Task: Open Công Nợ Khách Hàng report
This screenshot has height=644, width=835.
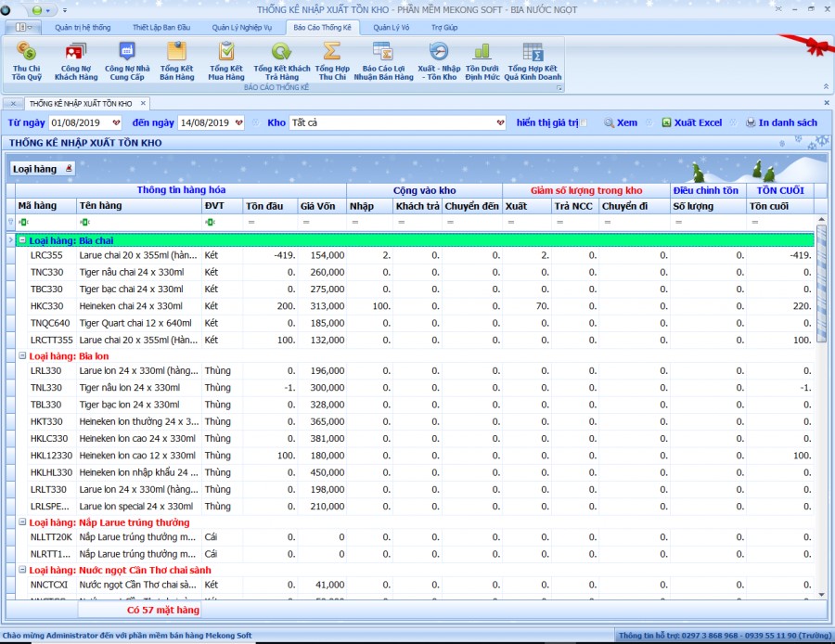Action: point(76,62)
